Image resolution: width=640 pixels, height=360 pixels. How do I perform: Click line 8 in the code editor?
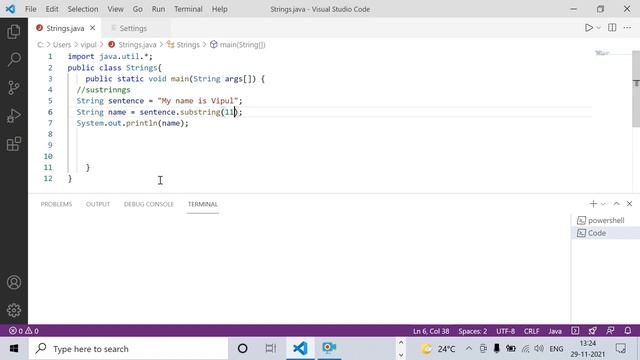point(329,134)
